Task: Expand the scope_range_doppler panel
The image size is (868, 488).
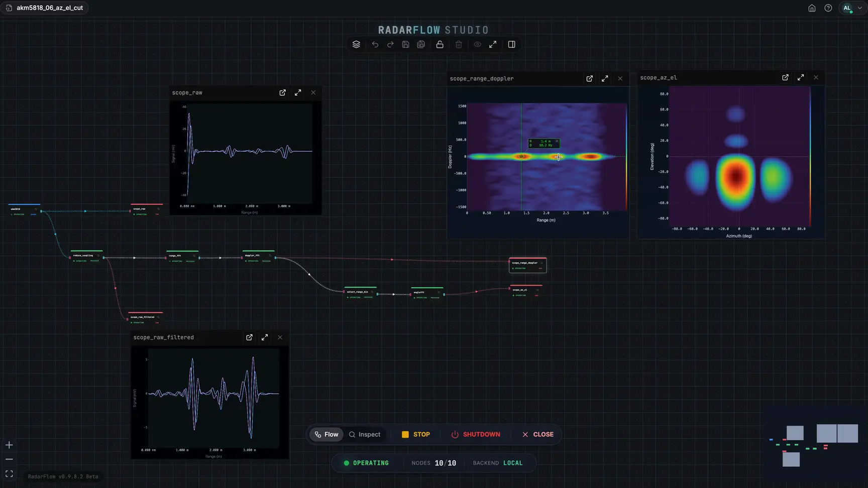Action: 605,78
